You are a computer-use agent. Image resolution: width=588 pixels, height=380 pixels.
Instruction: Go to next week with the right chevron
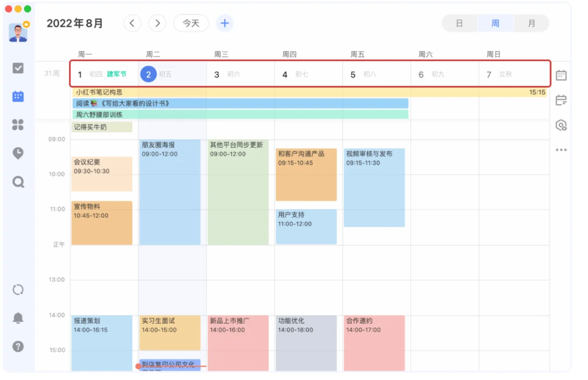pos(157,23)
